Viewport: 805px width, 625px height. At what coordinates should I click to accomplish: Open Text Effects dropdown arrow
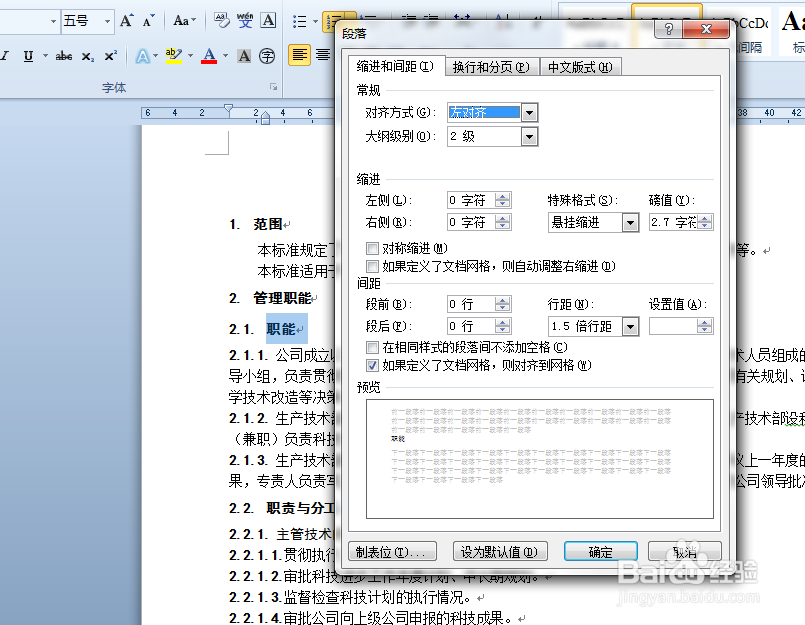pyautogui.click(x=155, y=56)
